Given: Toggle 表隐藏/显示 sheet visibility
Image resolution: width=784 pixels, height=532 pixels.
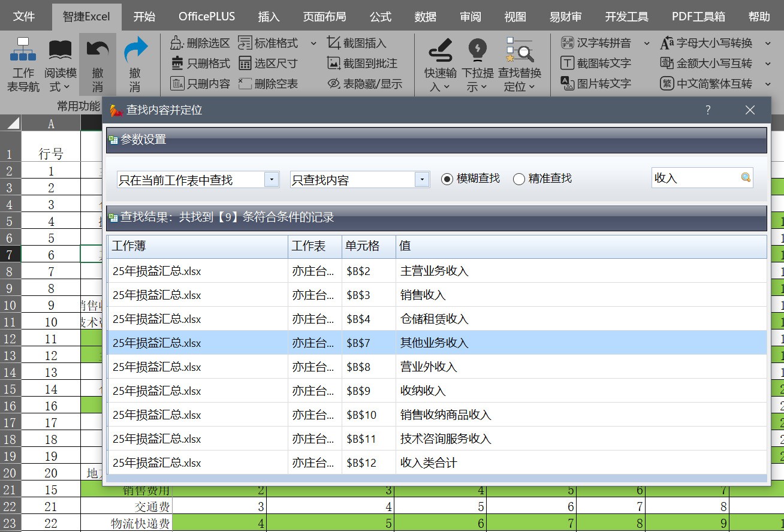Looking at the screenshot, I should click(x=364, y=84).
